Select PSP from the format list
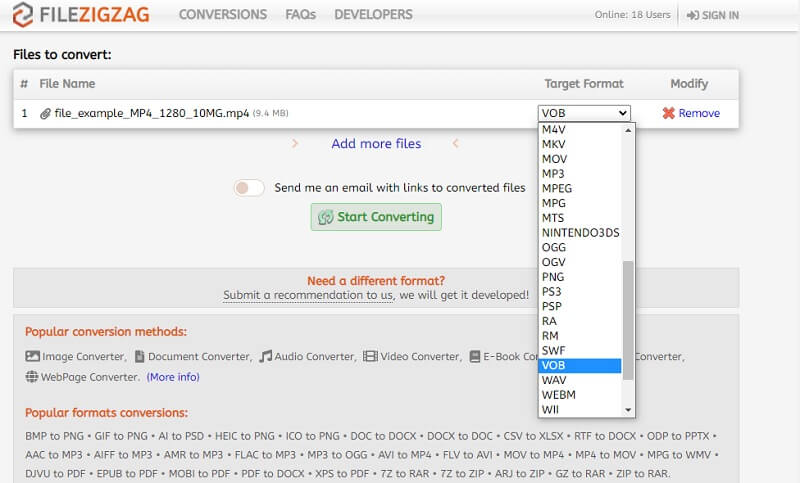 (x=580, y=307)
